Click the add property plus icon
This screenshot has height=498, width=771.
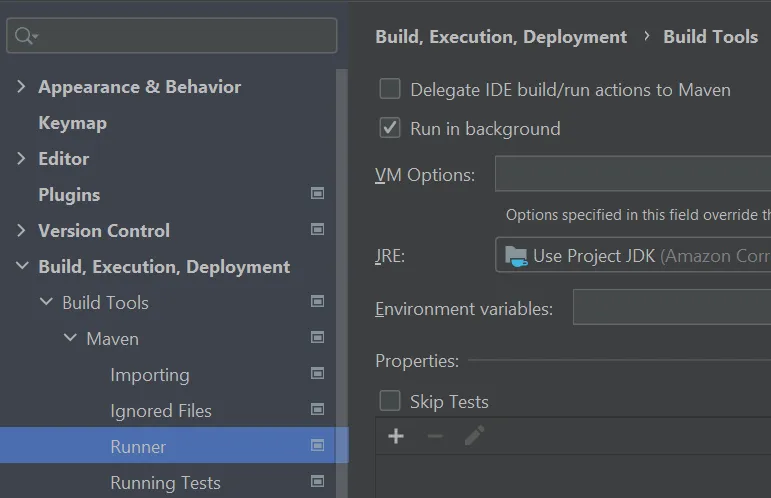[x=396, y=436]
